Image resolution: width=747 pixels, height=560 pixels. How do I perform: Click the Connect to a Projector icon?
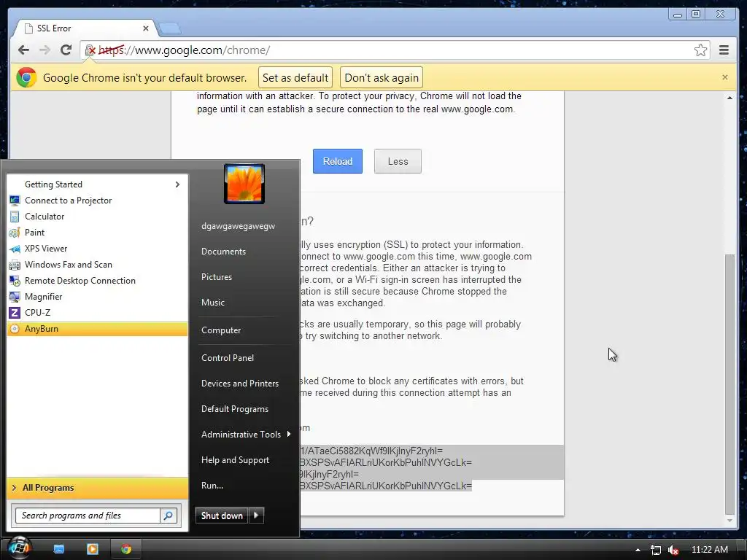pos(15,201)
